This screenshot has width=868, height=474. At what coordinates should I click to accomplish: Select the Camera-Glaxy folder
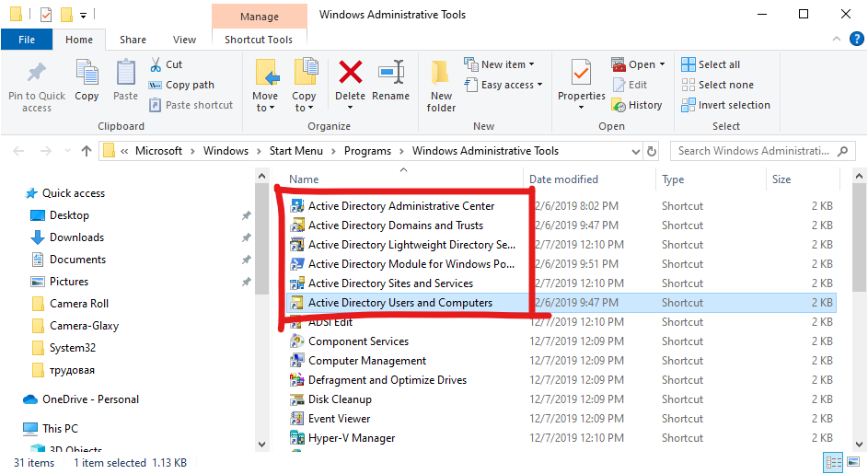point(84,326)
